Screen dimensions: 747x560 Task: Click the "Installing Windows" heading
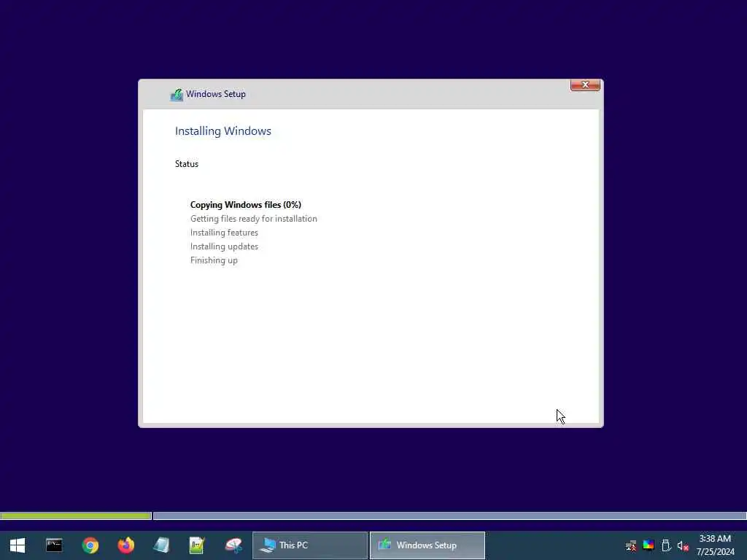pos(223,131)
